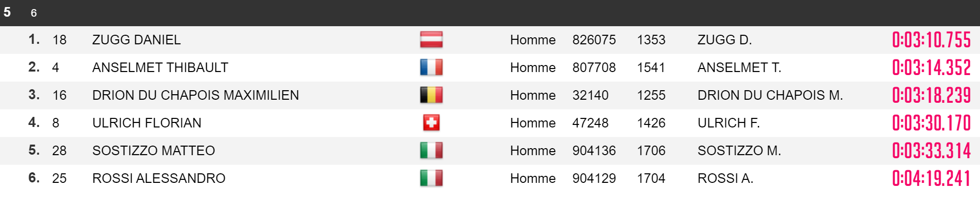Select the short name ROSSI A.
This screenshot has width=980, height=199.
pos(725,178)
